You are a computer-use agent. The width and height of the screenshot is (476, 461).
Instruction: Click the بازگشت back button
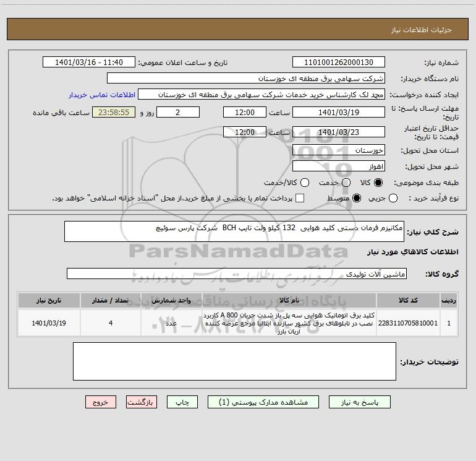[x=142, y=402]
